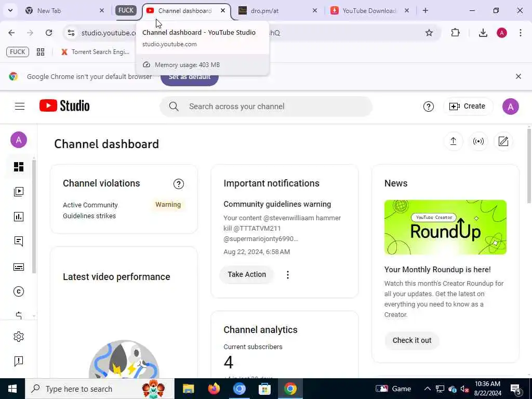
Task: Open Chrome downloads icon
Action: click(483, 33)
